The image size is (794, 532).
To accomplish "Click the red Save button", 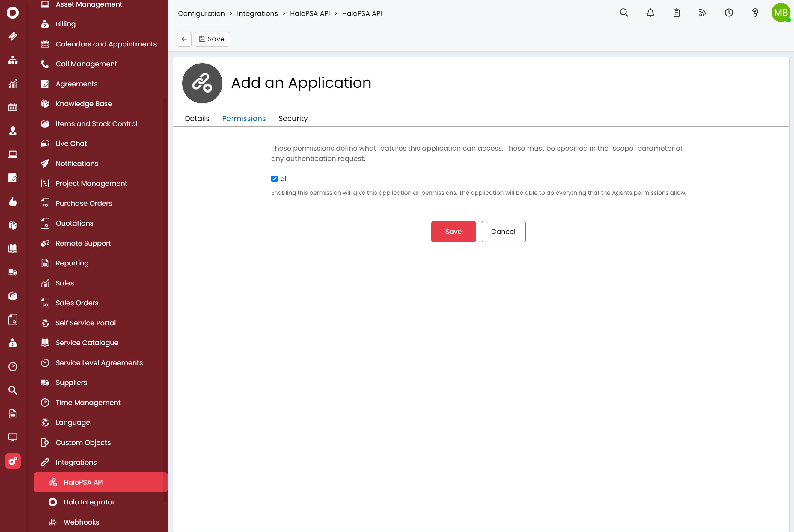I will (x=453, y=231).
